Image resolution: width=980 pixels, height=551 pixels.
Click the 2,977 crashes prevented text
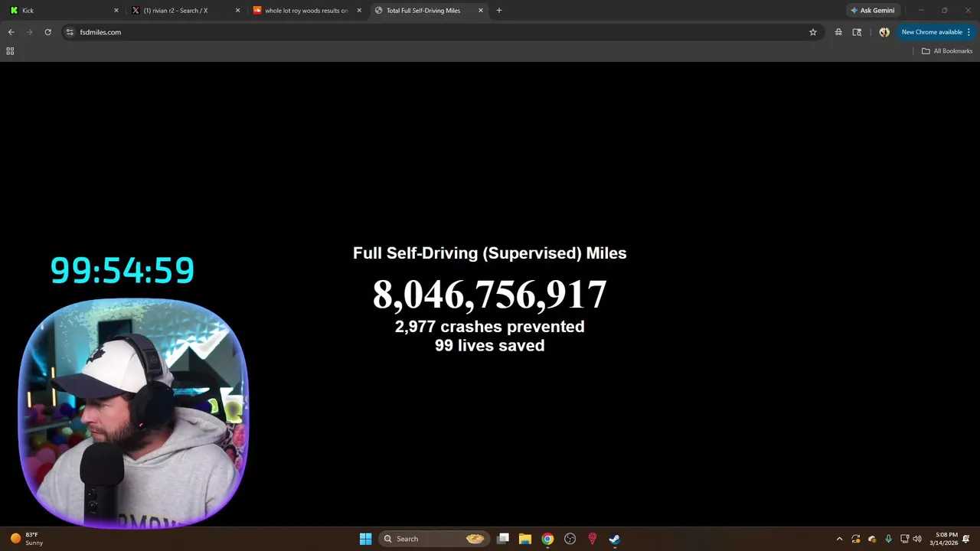(x=490, y=327)
